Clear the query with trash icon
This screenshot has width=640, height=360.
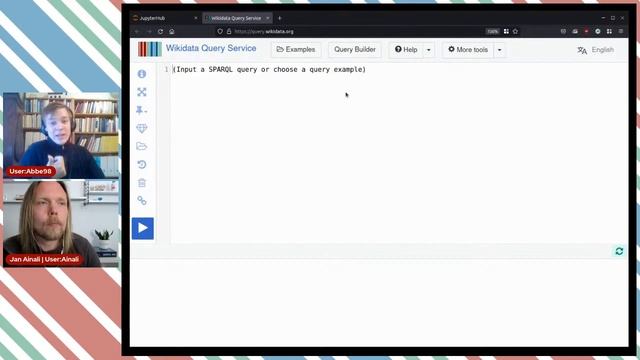tap(142, 183)
